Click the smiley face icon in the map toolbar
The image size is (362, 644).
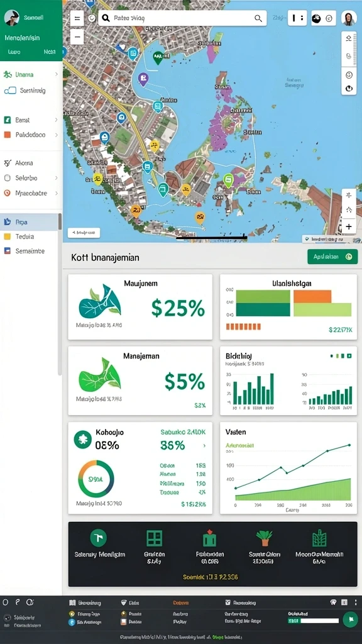click(x=349, y=75)
